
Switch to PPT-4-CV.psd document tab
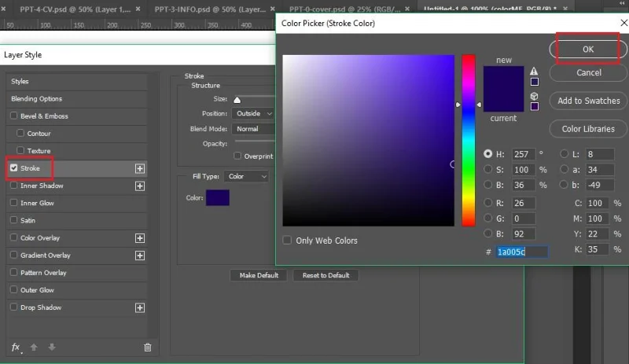click(x=75, y=9)
